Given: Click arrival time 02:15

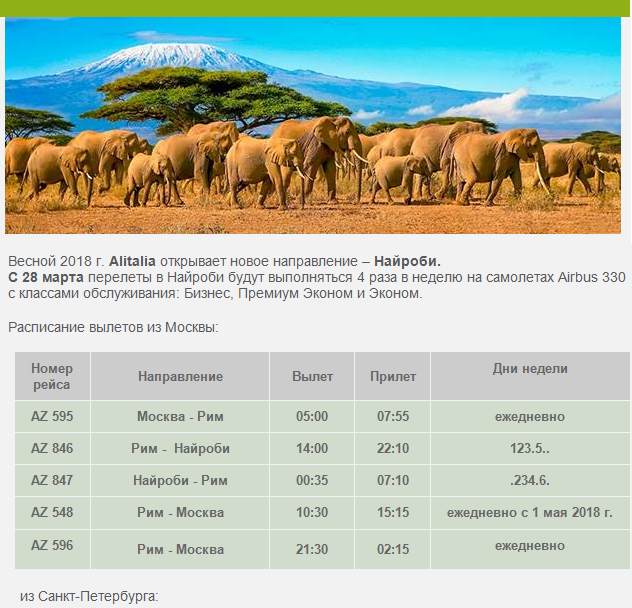Looking at the screenshot, I should click(393, 549).
